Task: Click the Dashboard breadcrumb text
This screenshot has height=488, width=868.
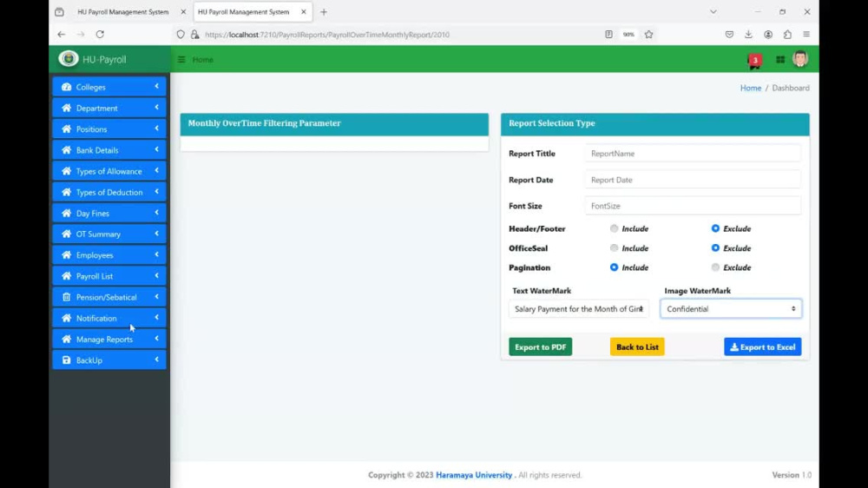Action: (x=791, y=88)
